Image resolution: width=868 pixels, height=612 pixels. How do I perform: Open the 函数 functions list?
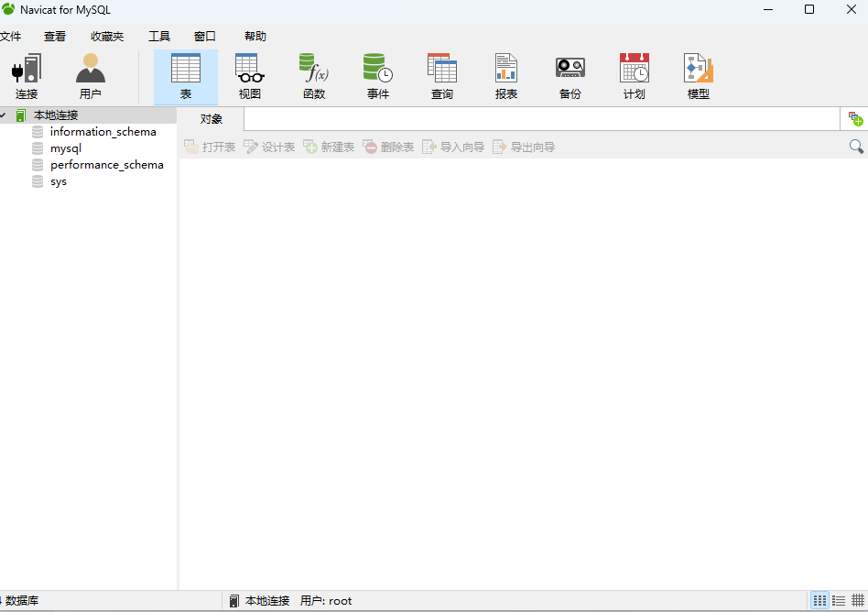[314, 76]
